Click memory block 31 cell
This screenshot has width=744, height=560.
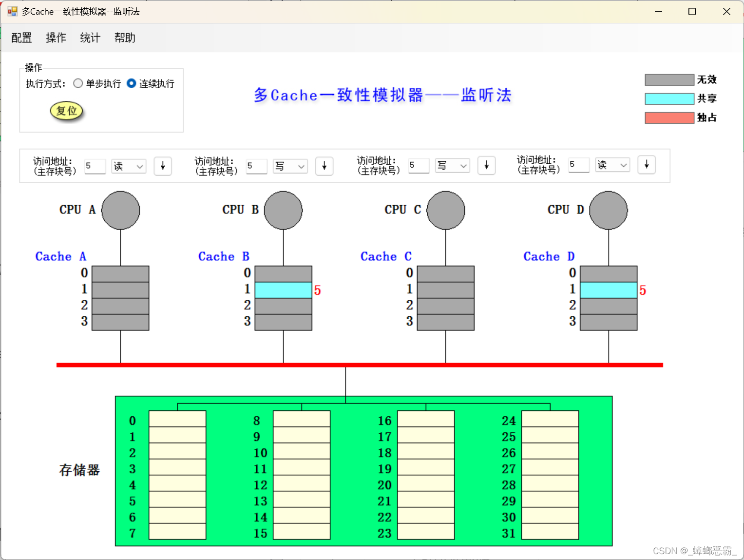click(x=550, y=531)
